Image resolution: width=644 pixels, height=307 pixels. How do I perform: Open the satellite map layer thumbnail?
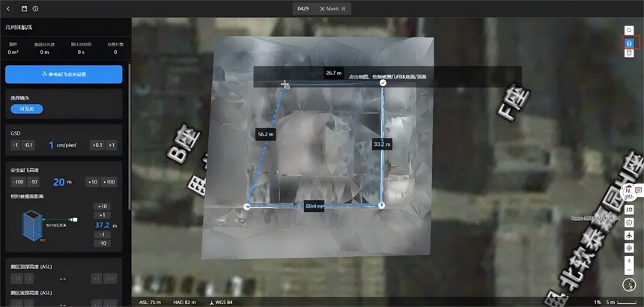point(629,285)
